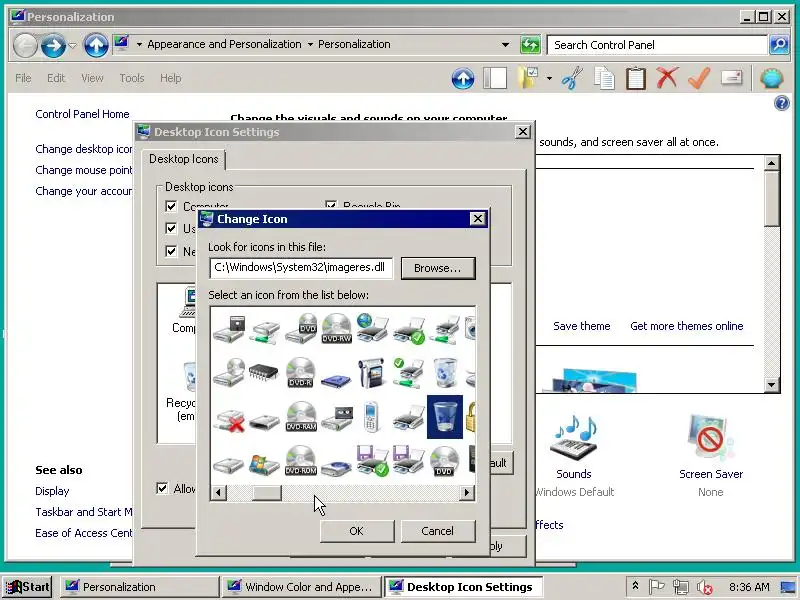The height and width of the screenshot is (600, 800).
Task: Open Get more themes online link
Action: 687,326
